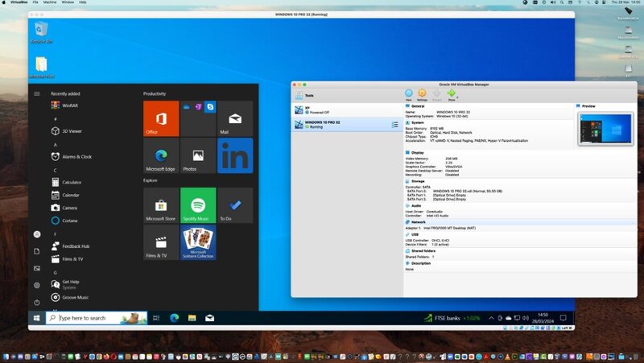
Task: Click the Description section header
Action: click(420, 263)
